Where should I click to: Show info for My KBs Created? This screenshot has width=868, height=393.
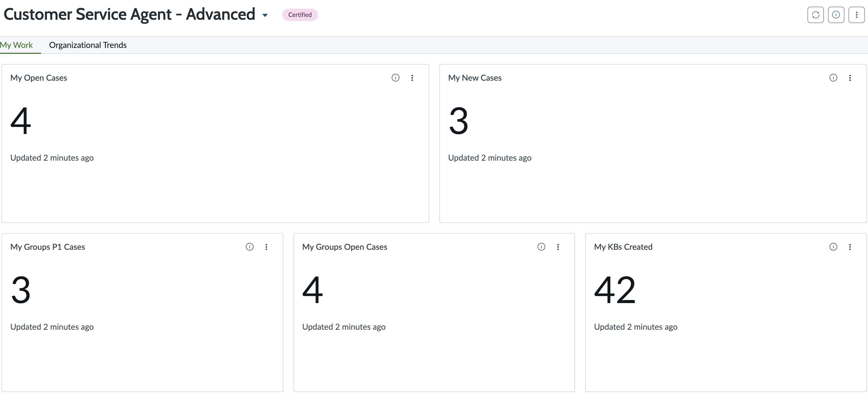tap(833, 247)
